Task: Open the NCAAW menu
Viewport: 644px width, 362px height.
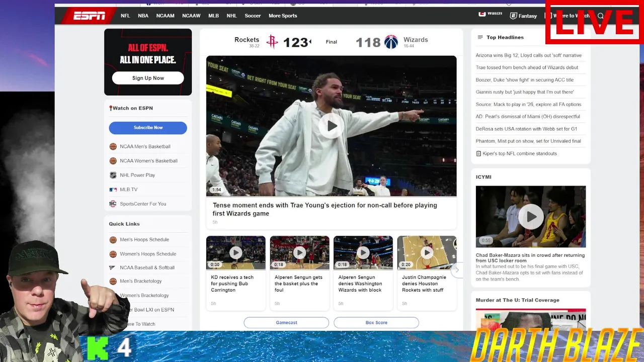Action: click(x=191, y=16)
